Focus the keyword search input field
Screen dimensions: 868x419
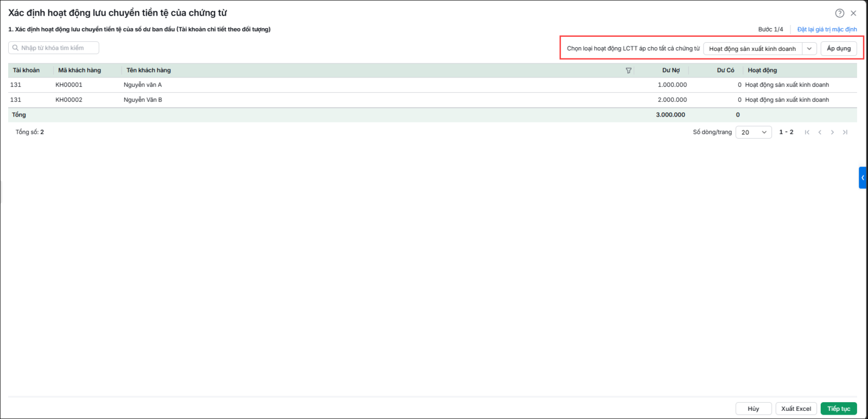tap(54, 48)
